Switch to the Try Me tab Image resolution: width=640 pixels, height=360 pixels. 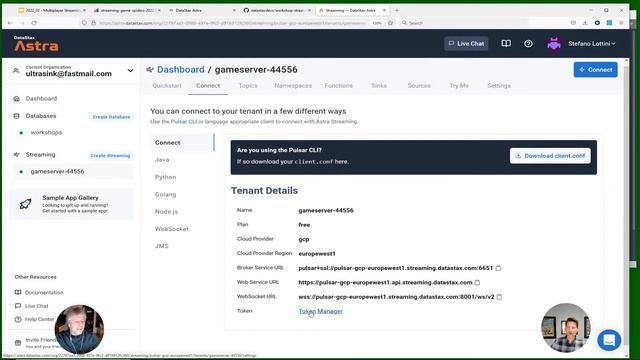459,86
